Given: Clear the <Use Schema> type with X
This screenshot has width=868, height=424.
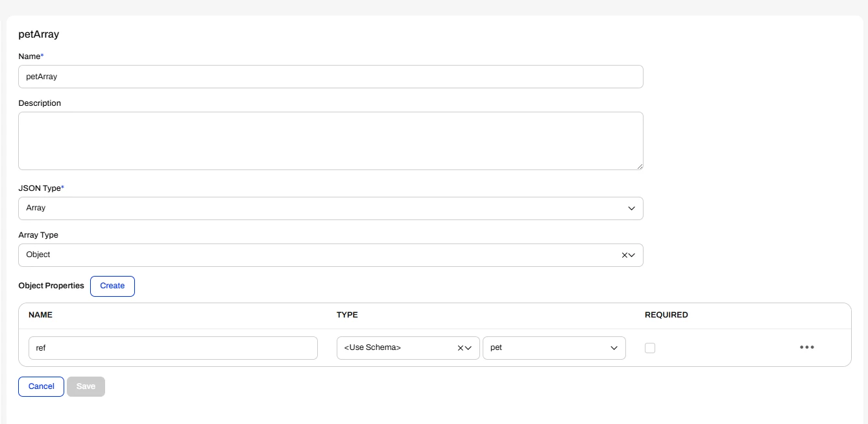Looking at the screenshot, I should point(461,348).
